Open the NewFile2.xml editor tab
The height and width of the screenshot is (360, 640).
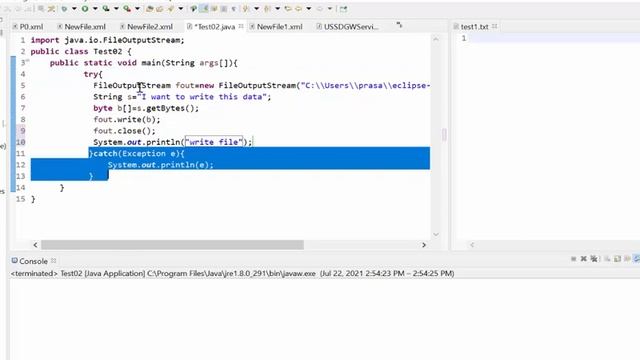(146, 27)
